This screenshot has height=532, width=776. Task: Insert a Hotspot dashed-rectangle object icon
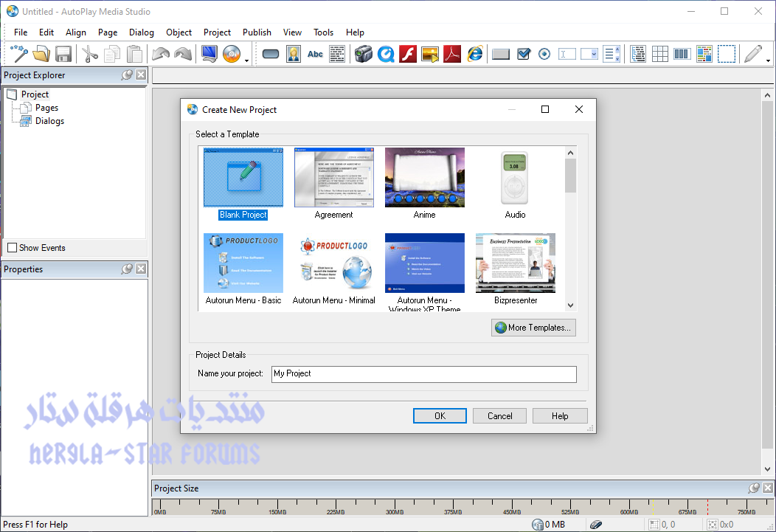pos(726,53)
